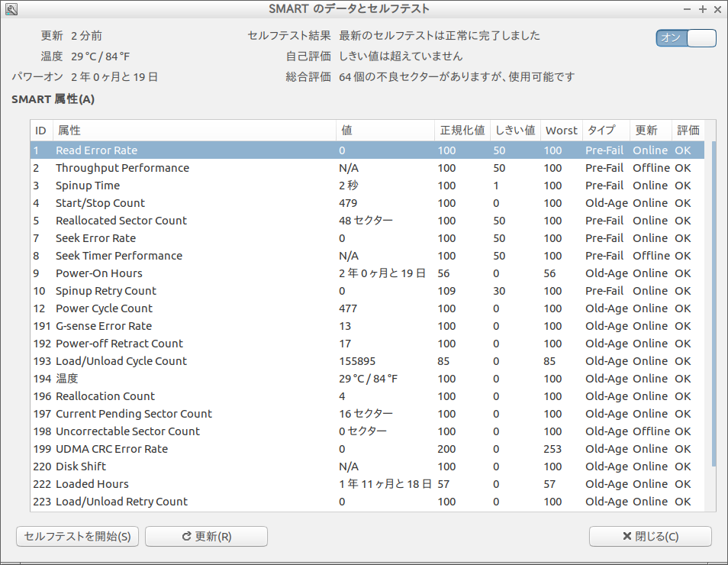Click the 自己評価 threshold status text
The width and height of the screenshot is (728, 565).
[401, 56]
